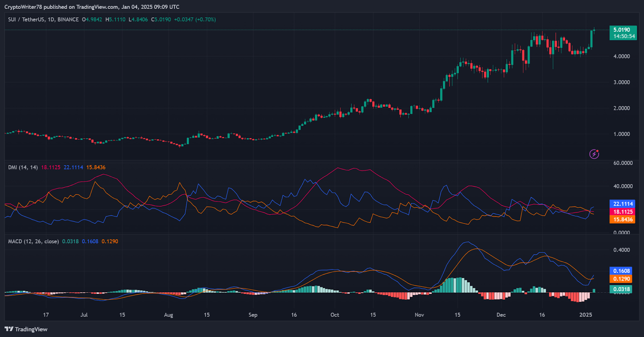Screen dimensions: 644x337
Task: Click the green 0.0318 histogram axis label
Action: (621, 289)
